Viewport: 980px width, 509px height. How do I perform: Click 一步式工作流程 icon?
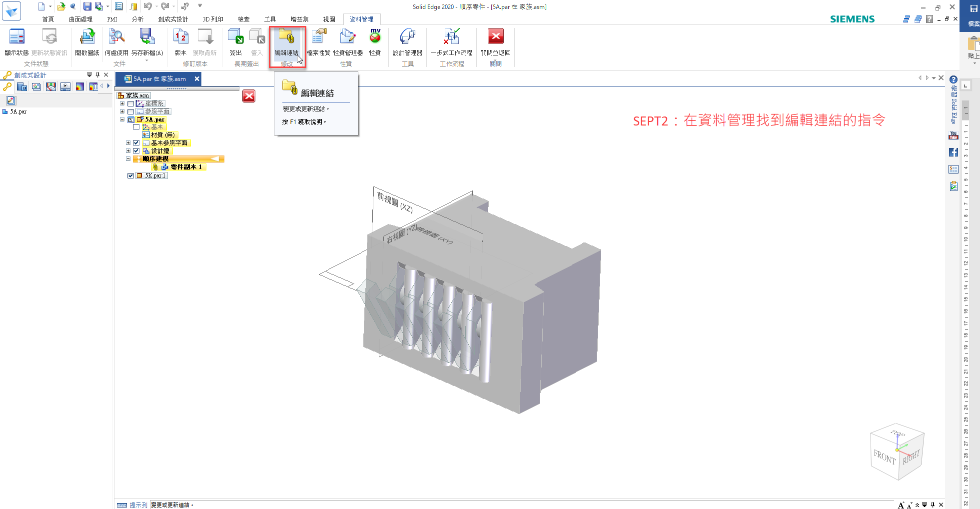(451, 37)
